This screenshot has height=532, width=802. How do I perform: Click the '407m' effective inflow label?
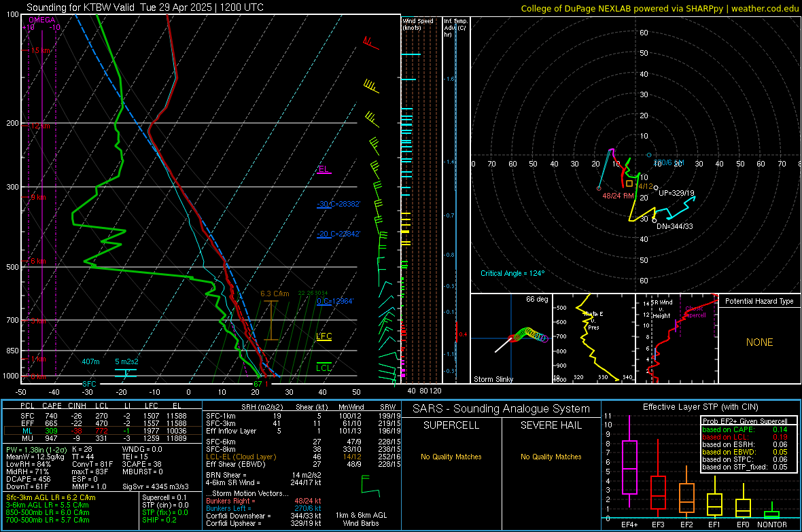pos(90,361)
